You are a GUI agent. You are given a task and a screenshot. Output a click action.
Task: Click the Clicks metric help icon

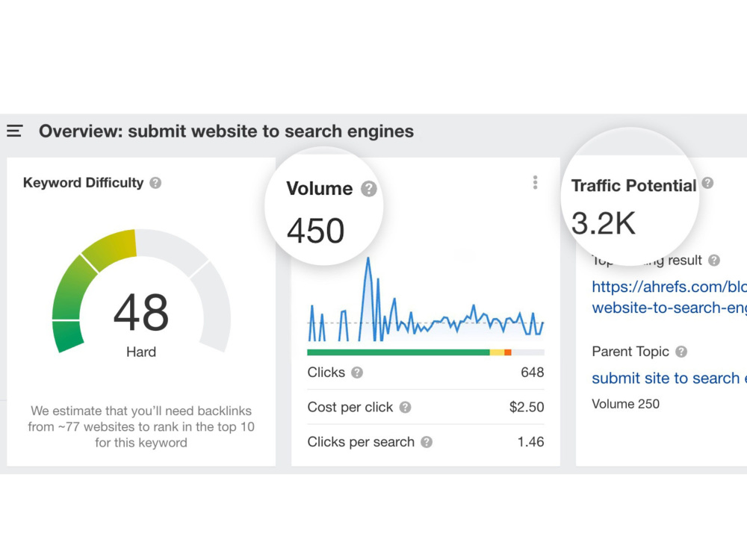point(356,373)
